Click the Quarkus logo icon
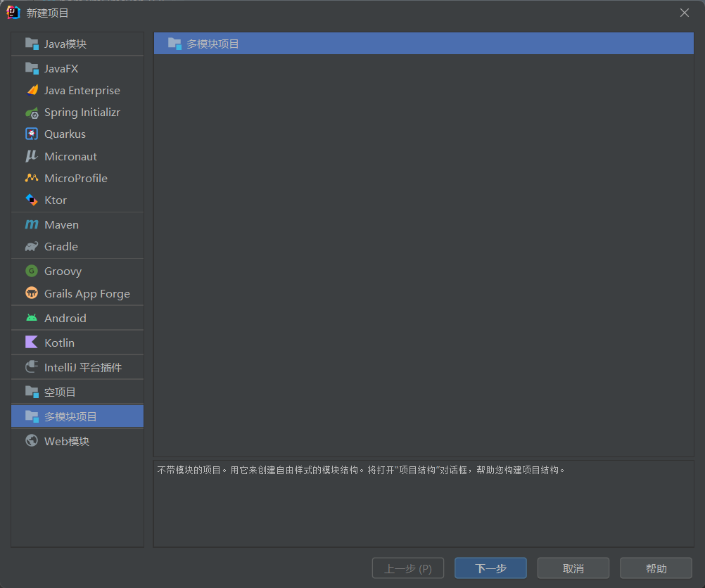The width and height of the screenshot is (705, 588). point(32,134)
